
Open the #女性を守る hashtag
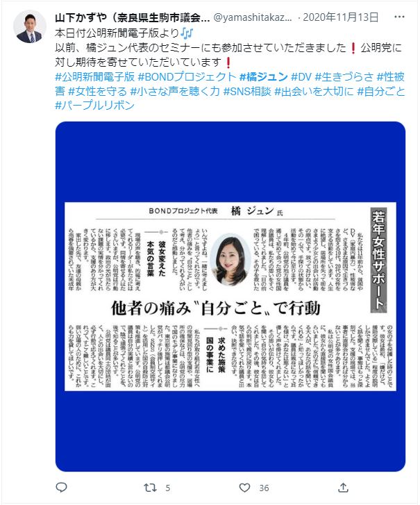point(97,92)
